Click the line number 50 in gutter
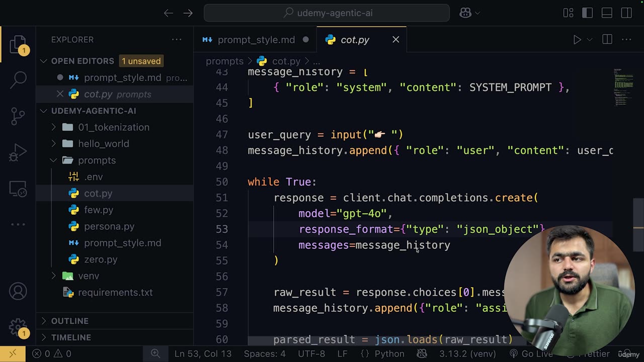Screen dimensions: 644x362 click(222, 182)
